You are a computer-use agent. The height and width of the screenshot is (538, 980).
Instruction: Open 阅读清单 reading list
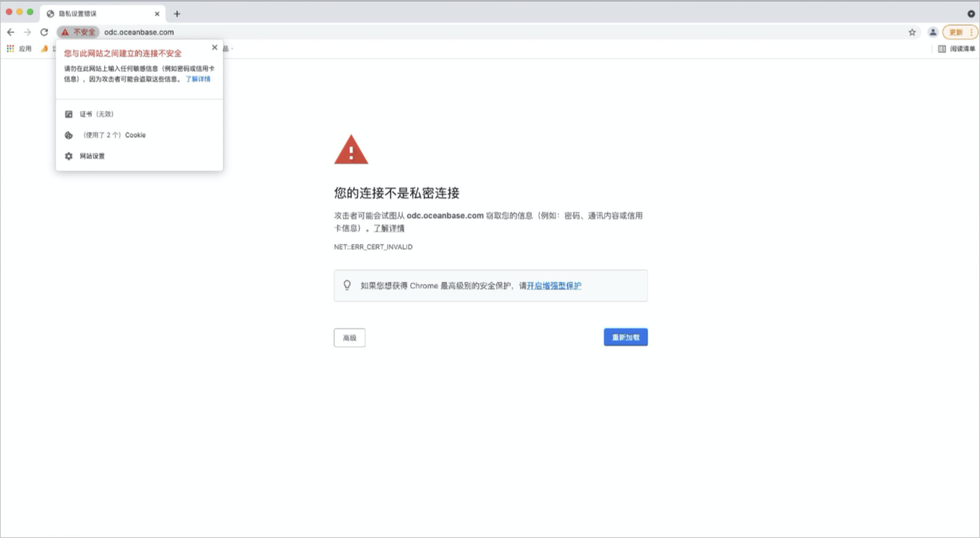956,49
